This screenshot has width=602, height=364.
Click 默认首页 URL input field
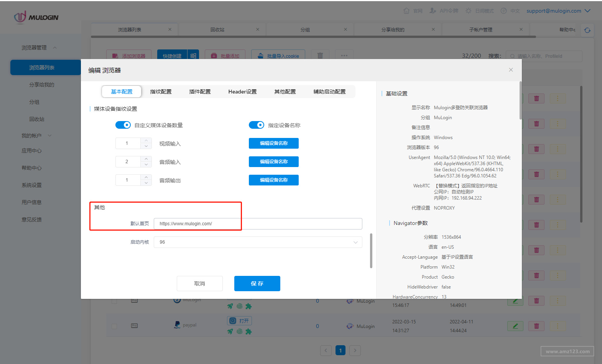point(258,224)
